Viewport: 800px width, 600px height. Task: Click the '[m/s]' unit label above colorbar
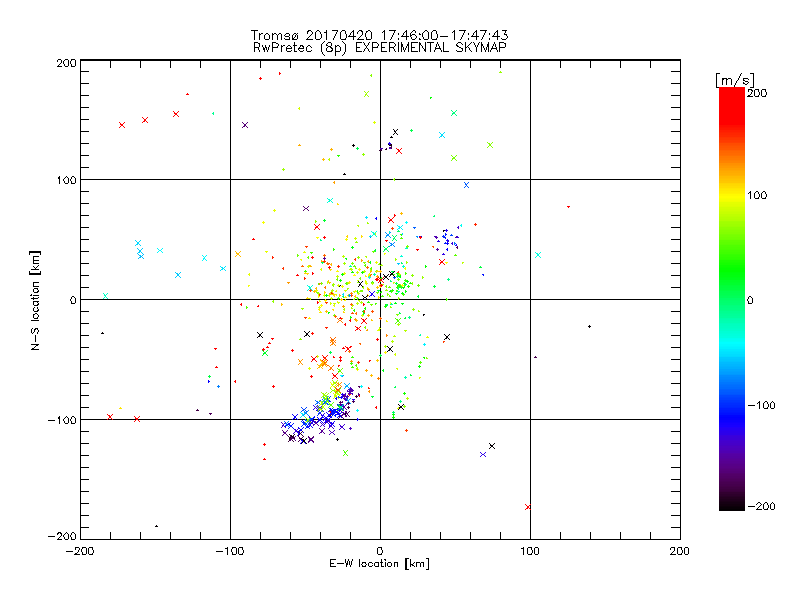735,80
